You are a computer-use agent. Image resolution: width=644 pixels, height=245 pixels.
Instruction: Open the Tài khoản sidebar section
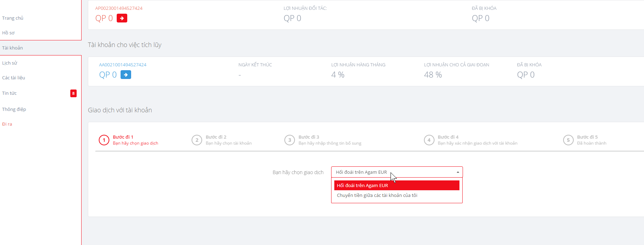pos(13,48)
